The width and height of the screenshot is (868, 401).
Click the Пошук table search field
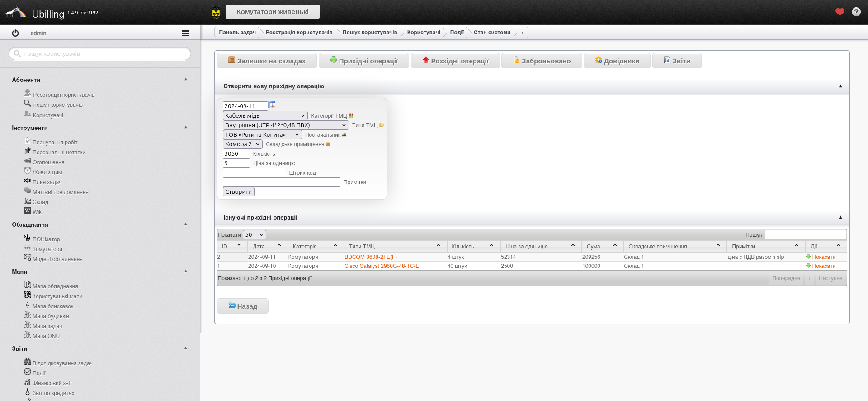805,235
